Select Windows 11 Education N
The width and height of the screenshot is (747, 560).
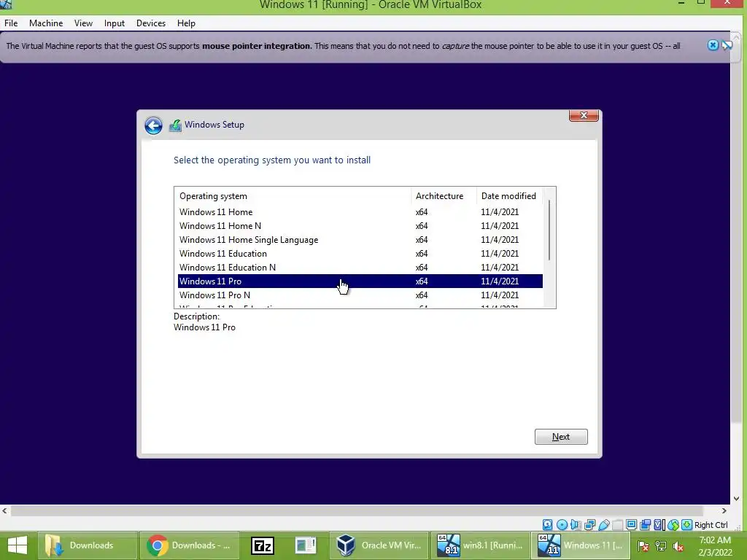[360, 267]
